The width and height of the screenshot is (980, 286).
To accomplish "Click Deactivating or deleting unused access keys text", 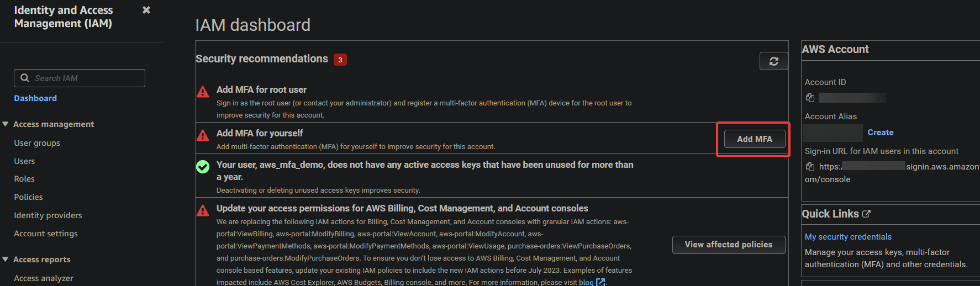I will point(318,190).
